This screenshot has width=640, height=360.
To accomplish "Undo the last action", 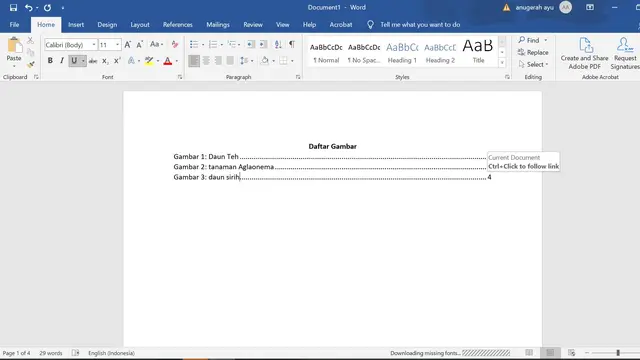I will point(29,8).
